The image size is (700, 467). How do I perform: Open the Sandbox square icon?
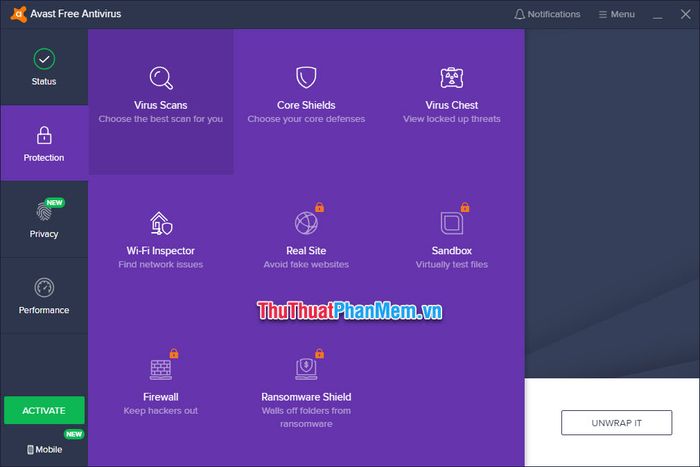(x=452, y=223)
